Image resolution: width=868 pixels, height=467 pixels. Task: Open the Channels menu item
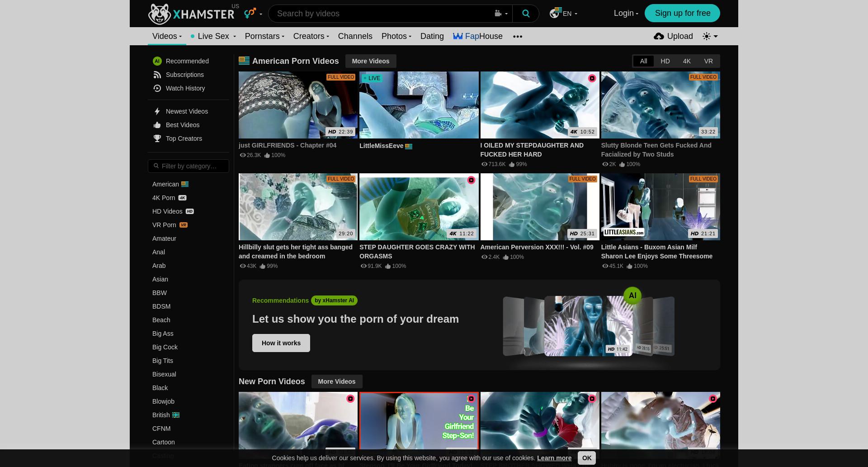355,36
